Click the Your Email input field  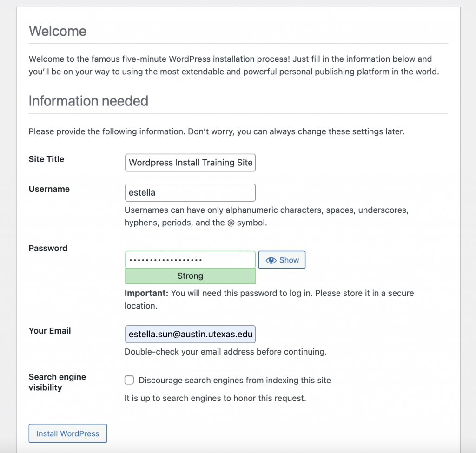(x=190, y=334)
